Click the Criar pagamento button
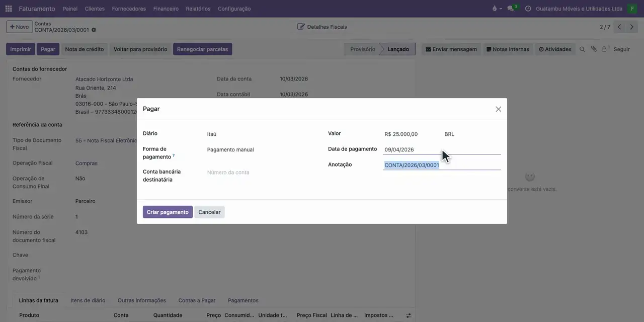The image size is (644, 322). point(168,212)
